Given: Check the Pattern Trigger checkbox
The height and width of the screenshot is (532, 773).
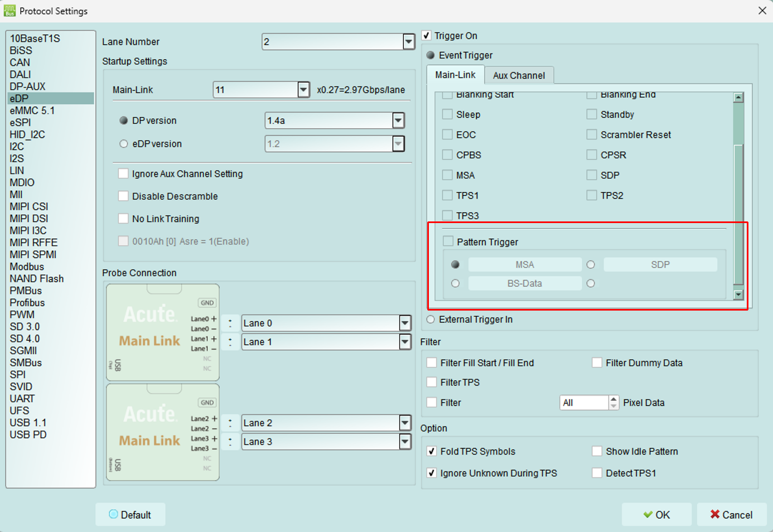Looking at the screenshot, I should [x=448, y=241].
